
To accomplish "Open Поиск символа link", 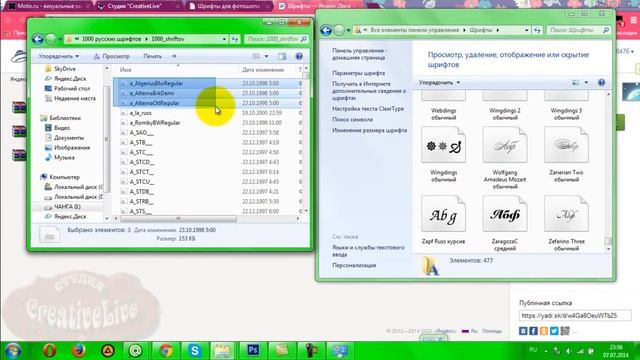I will [x=352, y=120].
